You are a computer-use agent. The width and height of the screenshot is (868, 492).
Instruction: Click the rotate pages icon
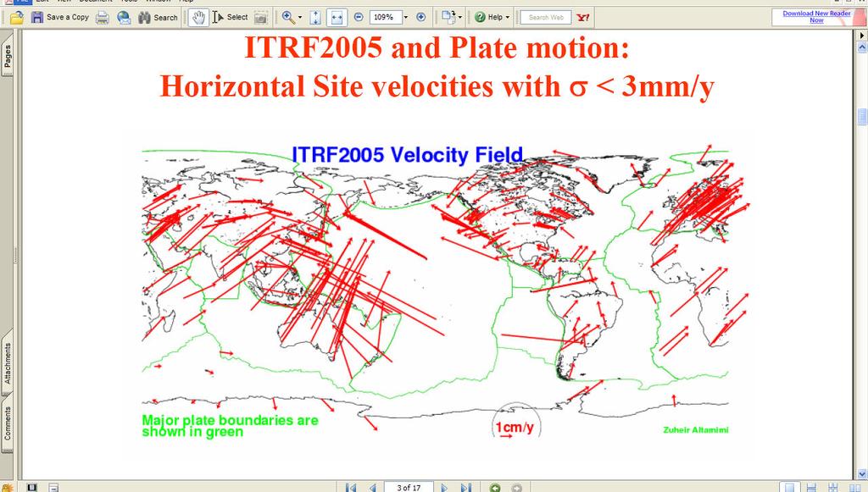448,18
